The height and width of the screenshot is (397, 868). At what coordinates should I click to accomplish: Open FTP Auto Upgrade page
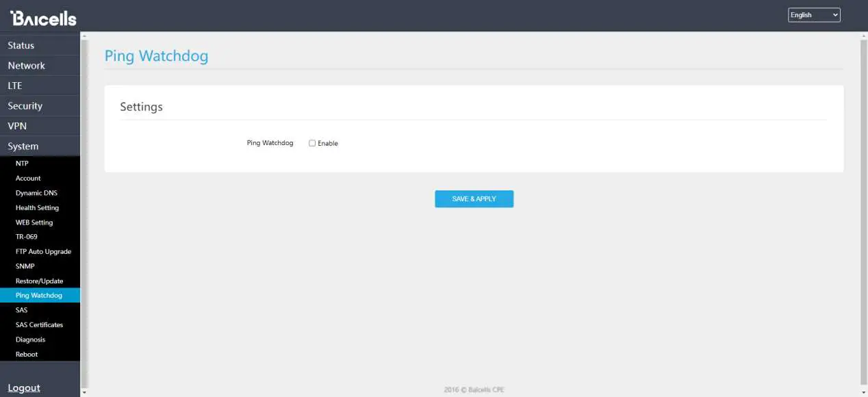[x=40, y=251]
